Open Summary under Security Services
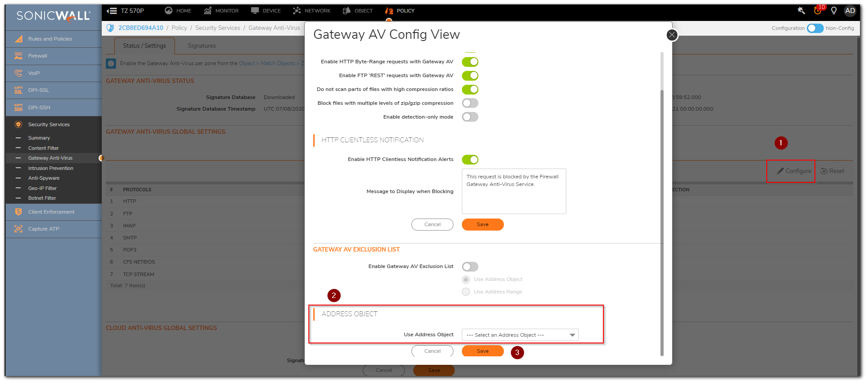The height and width of the screenshot is (384, 868). [x=39, y=138]
